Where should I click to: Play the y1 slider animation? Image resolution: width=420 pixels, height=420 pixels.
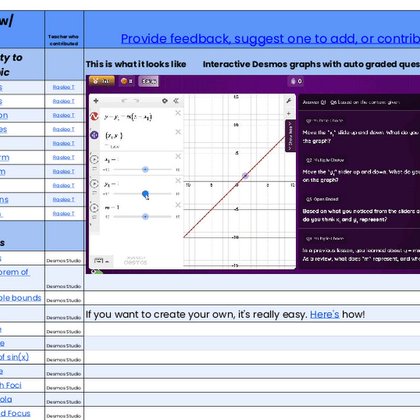tap(94, 184)
